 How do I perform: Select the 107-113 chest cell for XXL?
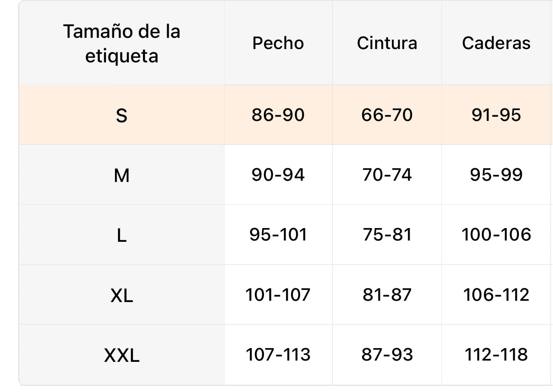[278, 355]
